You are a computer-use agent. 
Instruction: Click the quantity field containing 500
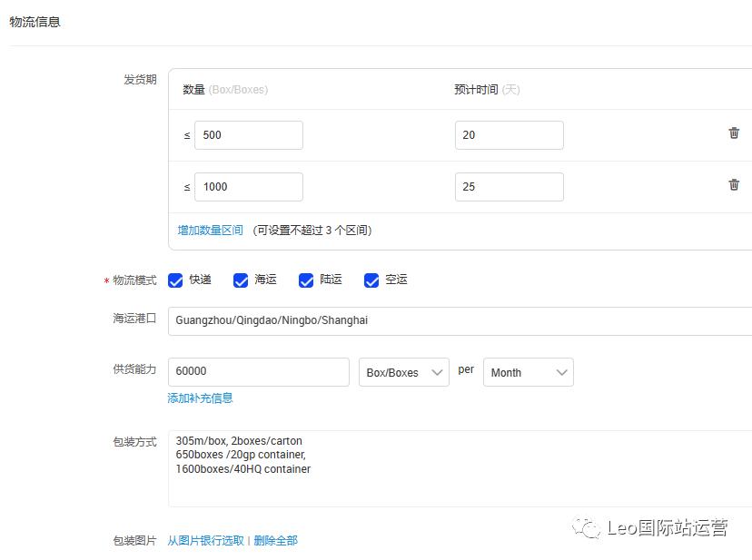point(248,133)
